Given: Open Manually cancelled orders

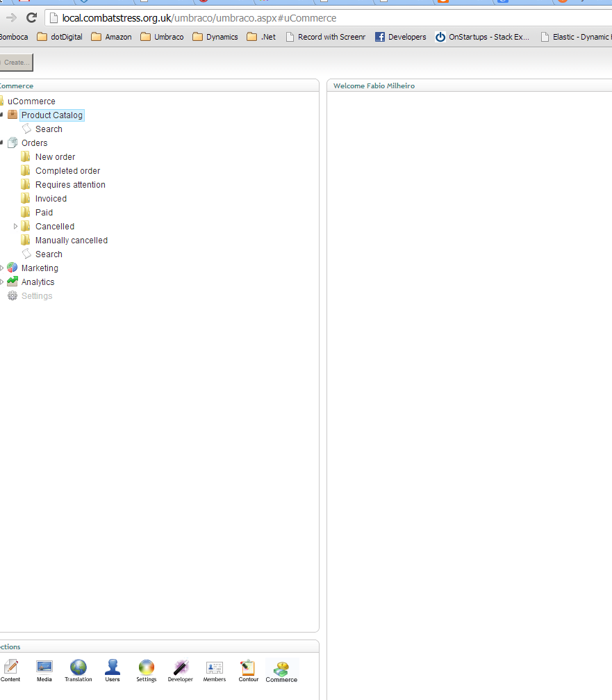Looking at the screenshot, I should coord(72,241).
